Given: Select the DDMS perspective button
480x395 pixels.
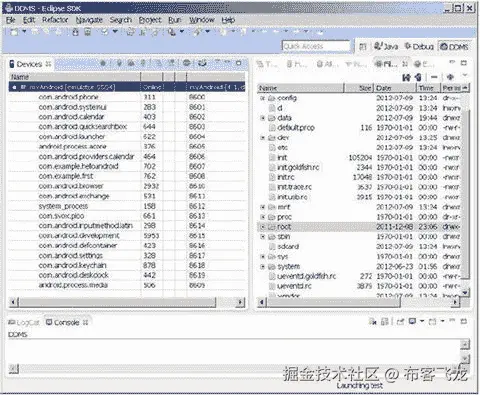Looking at the screenshot, I should (454, 47).
